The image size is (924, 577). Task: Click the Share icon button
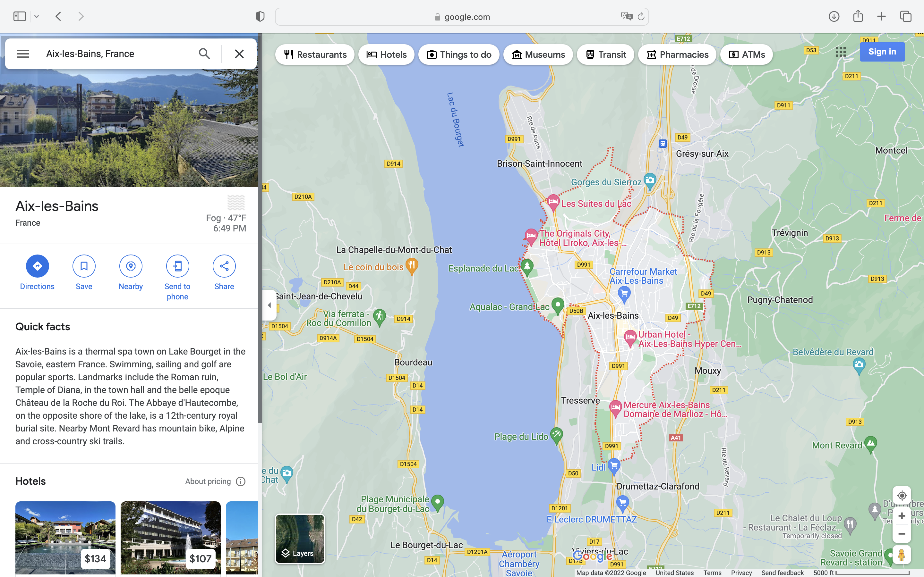(224, 266)
